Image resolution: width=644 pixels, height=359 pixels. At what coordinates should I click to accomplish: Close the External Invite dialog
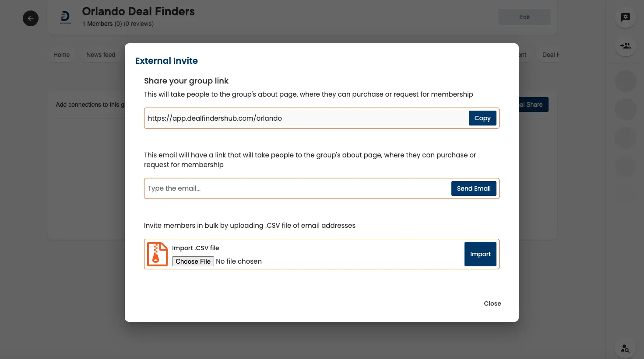(x=493, y=303)
